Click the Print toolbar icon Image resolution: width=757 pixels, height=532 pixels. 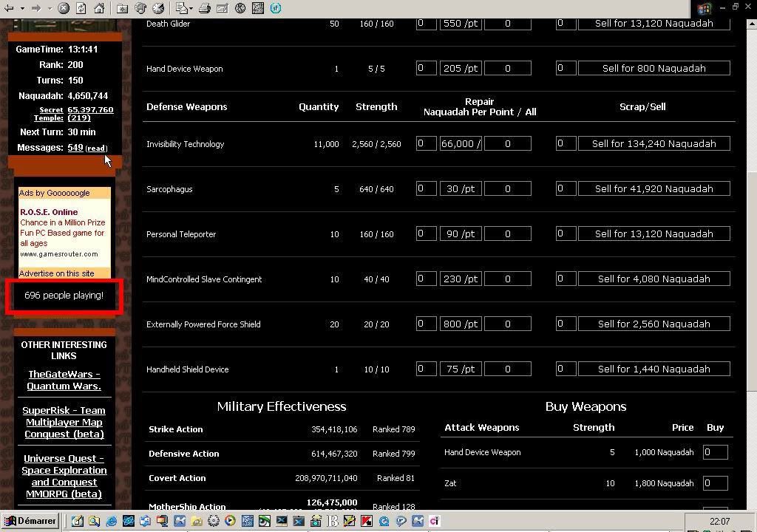pyautogui.click(x=204, y=8)
